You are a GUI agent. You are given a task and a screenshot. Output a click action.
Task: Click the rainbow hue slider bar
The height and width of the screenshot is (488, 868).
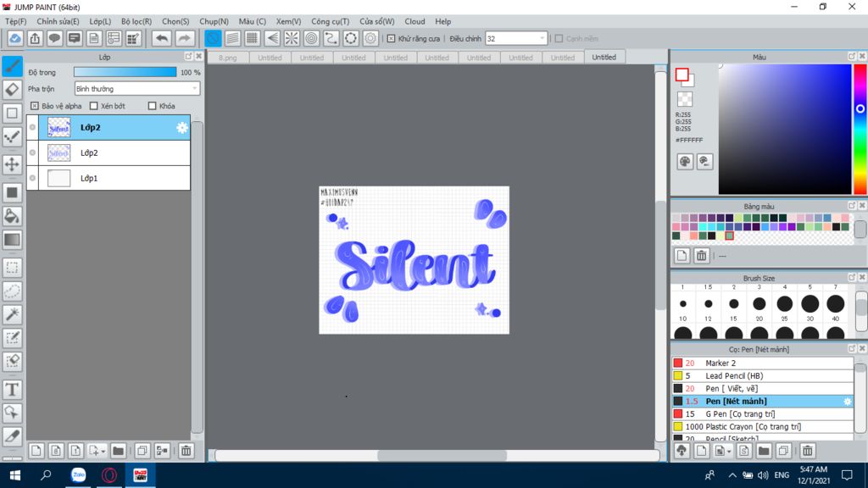(860, 129)
